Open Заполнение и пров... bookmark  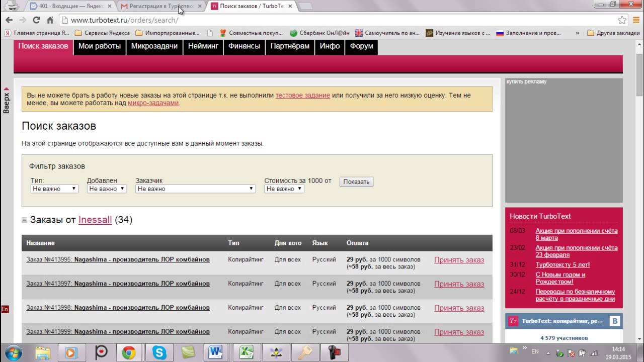click(529, 33)
